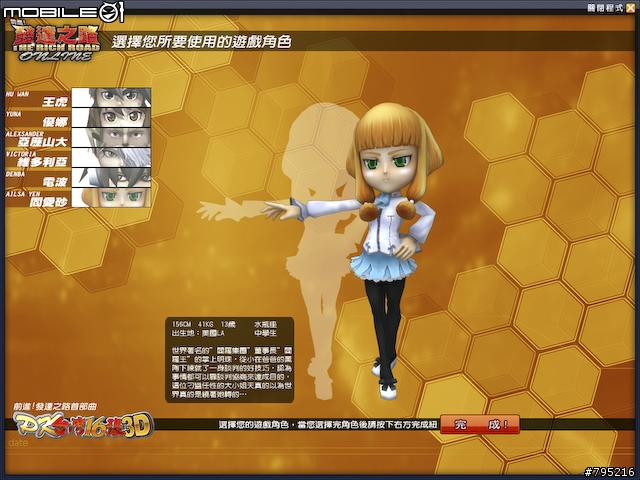
Task: Choose 亞歷山大 (Alexsander) portrait
Action: [x=111, y=138]
